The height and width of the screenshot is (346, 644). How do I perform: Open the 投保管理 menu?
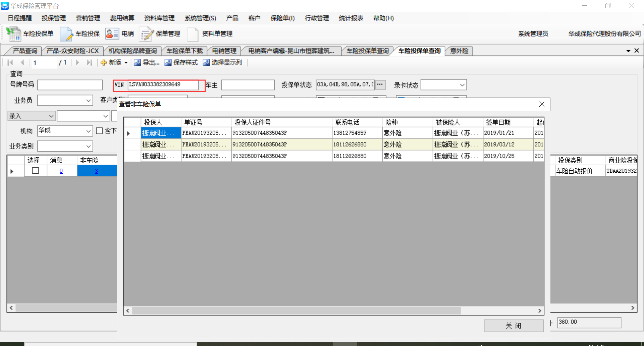54,18
